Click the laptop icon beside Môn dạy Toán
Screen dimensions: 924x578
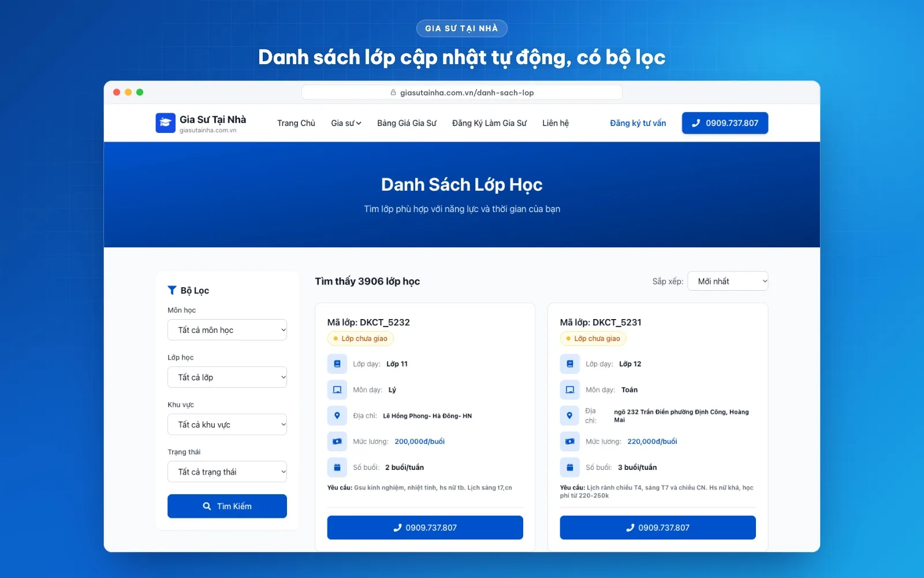pos(570,390)
